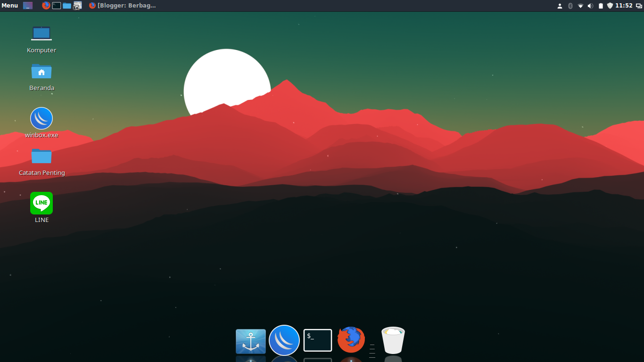Toggle Wi-Fi via the network tray icon
This screenshot has width=644, height=362.
[x=581, y=6]
